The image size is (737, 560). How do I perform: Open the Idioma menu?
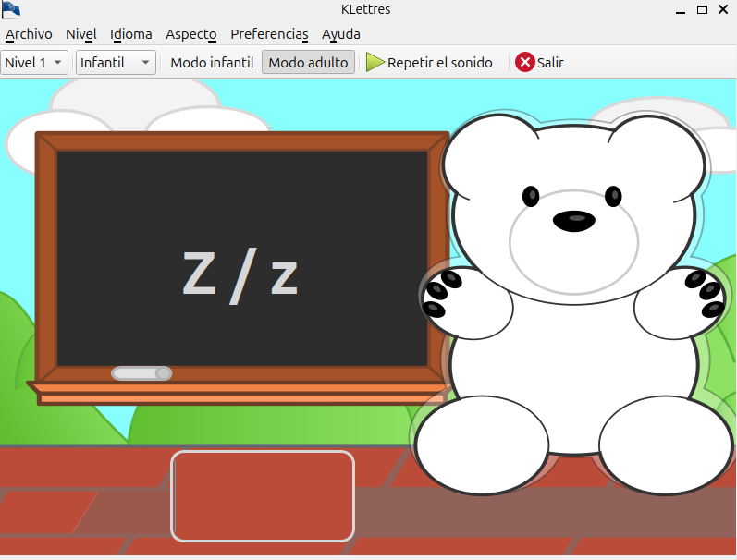(x=130, y=34)
